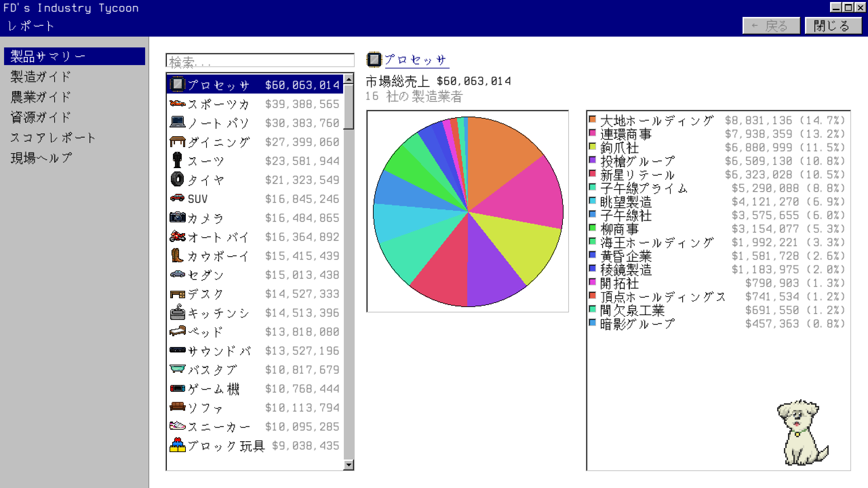Click the processor icon beside the header title
868x488 pixels.
click(374, 60)
